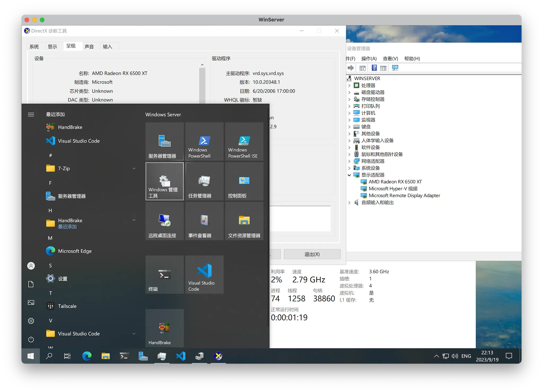Click the device info scrollbar up arrow

point(202,65)
